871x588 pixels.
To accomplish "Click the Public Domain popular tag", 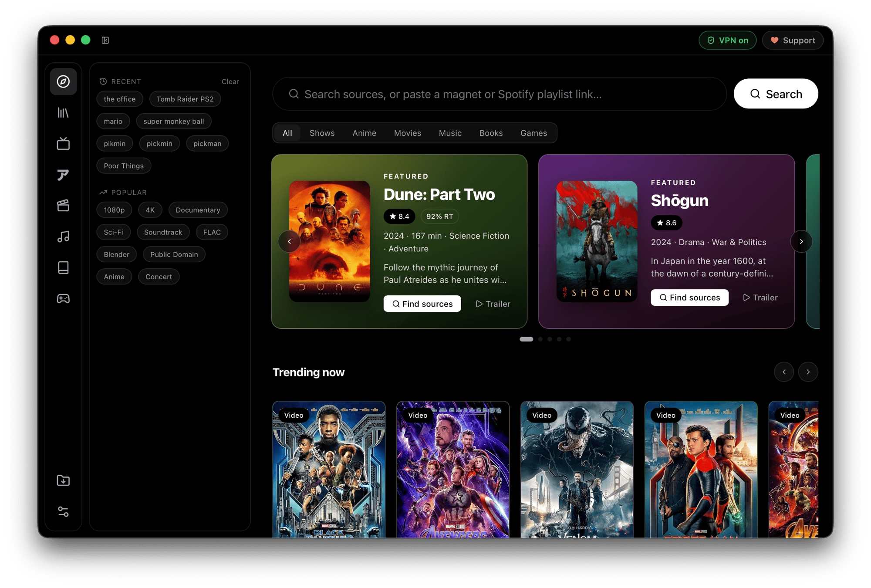I will pyautogui.click(x=174, y=254).
